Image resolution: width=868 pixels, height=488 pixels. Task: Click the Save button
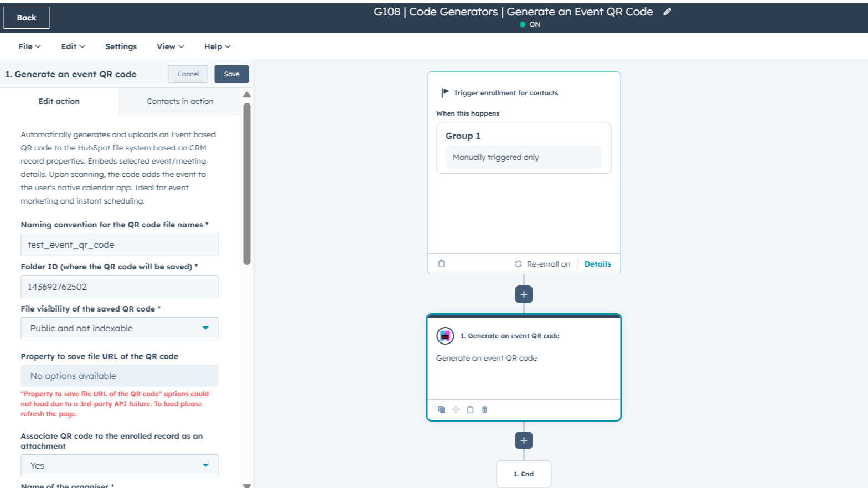231,74
